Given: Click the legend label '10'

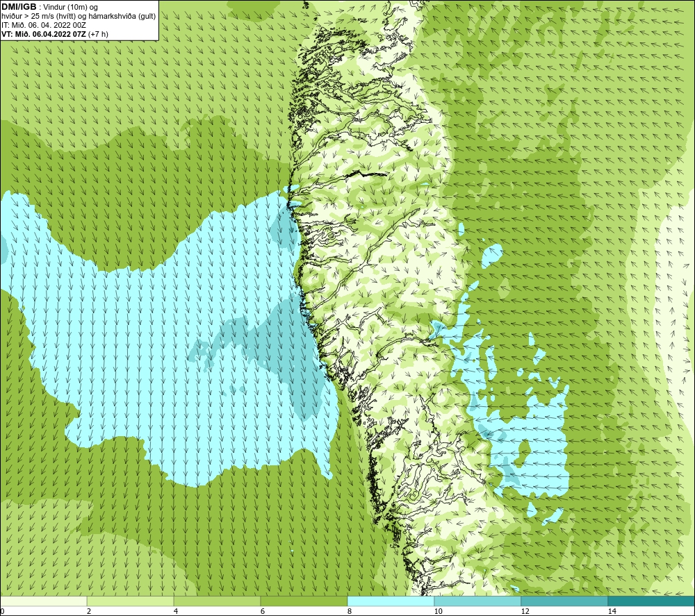Looking at the screenshot, I should tap(438, 611).
